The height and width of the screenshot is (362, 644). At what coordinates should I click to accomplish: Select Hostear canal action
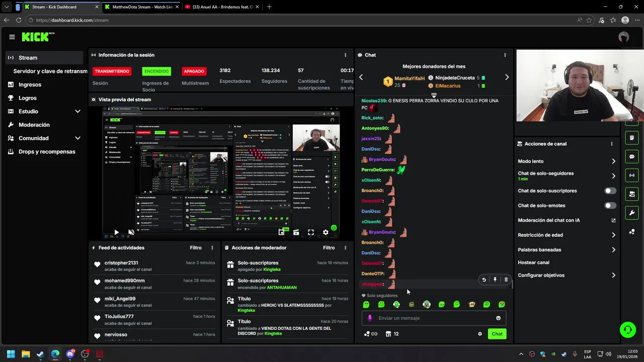tap(533, 262)
